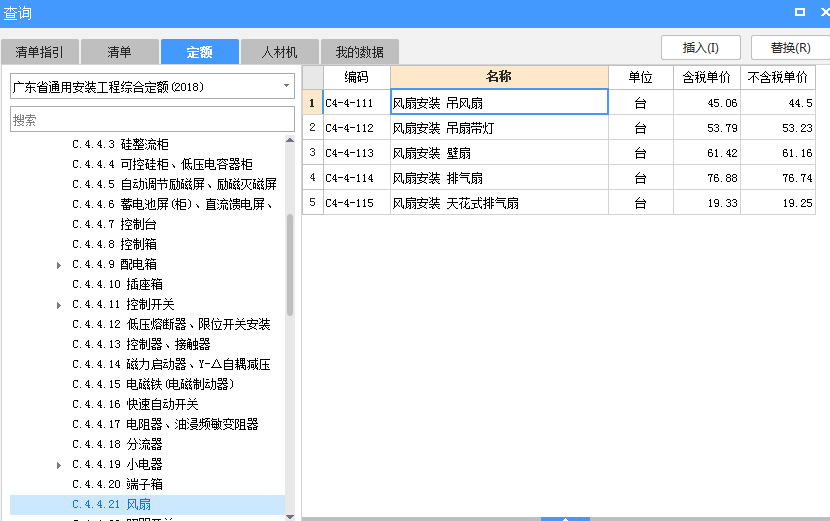The image size is (830, 521).
Task: Click the tree vertical scrollbar thumb
Action: point(290,265)
